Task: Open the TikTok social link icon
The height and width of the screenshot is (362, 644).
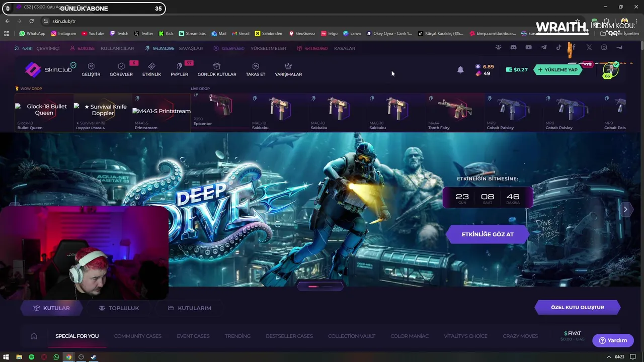Action: click(x=558, y=48)
